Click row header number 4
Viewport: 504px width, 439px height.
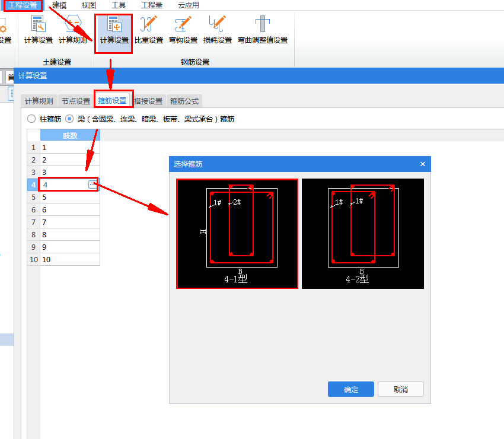(33, 184)
